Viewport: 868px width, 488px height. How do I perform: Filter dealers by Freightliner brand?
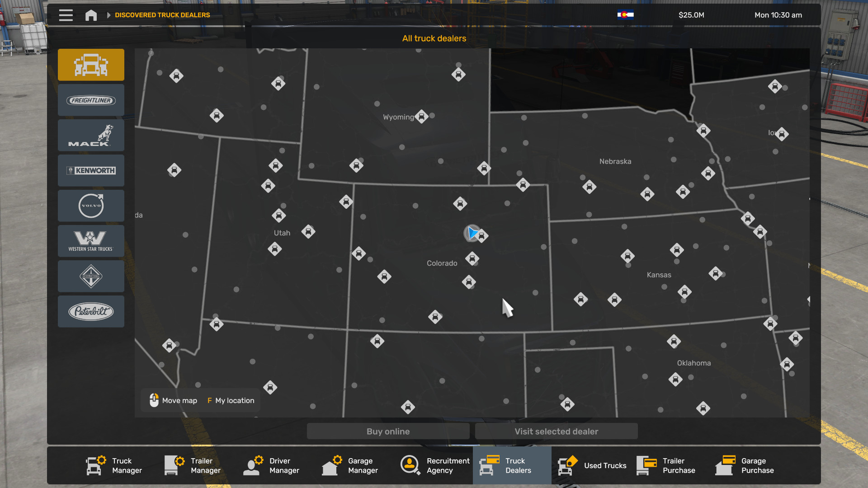click(91, 100)
